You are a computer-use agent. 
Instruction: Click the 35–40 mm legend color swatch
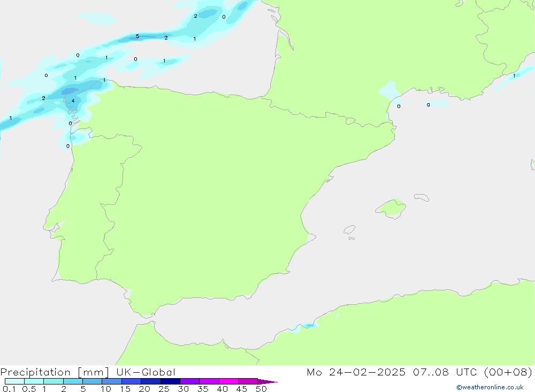[209, 381]
